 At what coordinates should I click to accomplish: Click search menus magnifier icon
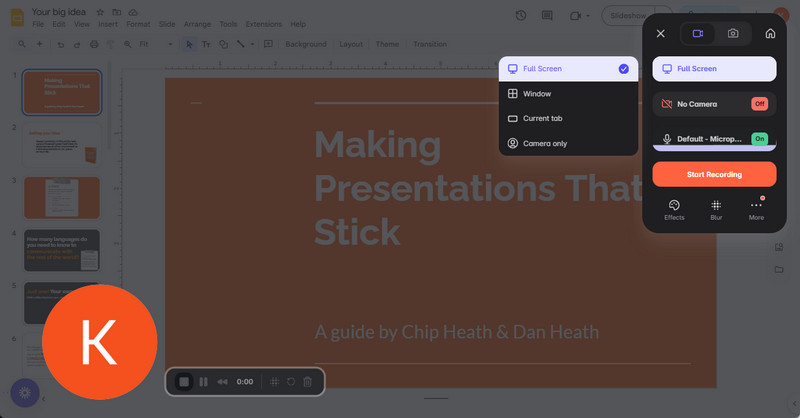[x=22, y=44]
